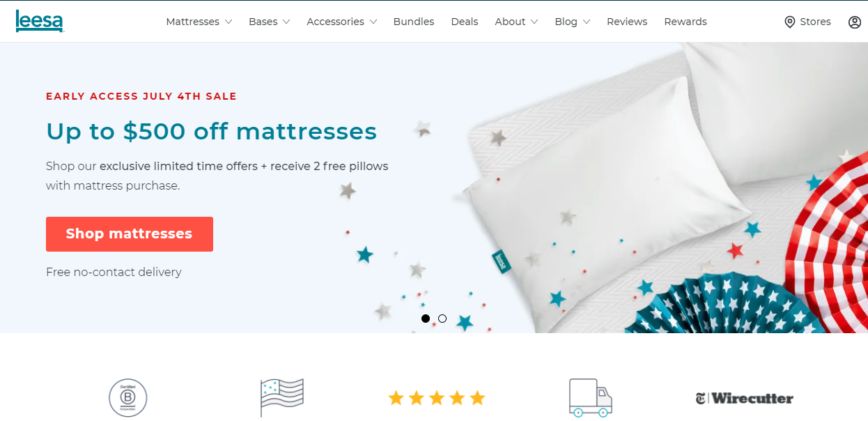Expand the Mattresses dropdown menu
The width and height of the screenshot is (868, 421).
click(199, 22)
